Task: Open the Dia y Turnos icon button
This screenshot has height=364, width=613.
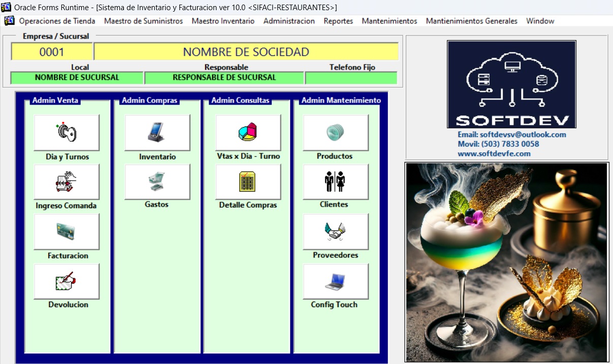Action: coord(67,133)
